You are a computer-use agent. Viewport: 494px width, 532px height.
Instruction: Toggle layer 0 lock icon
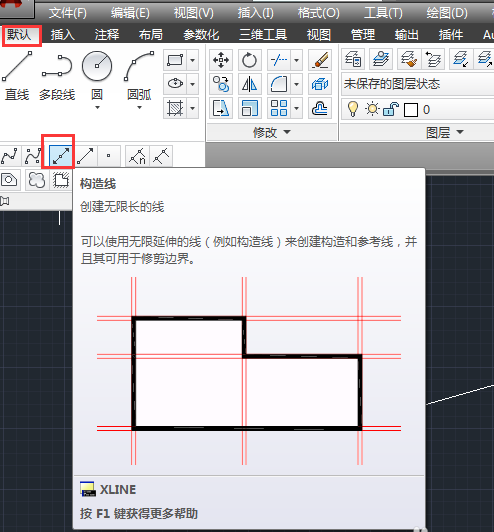(391, 109)
